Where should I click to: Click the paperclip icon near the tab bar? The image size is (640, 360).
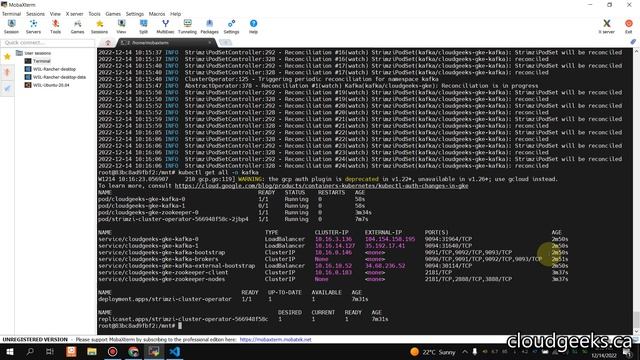point(633,42)
